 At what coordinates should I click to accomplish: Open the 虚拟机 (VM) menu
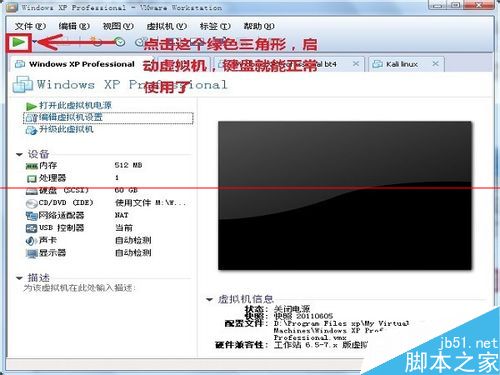click(166, 26)
